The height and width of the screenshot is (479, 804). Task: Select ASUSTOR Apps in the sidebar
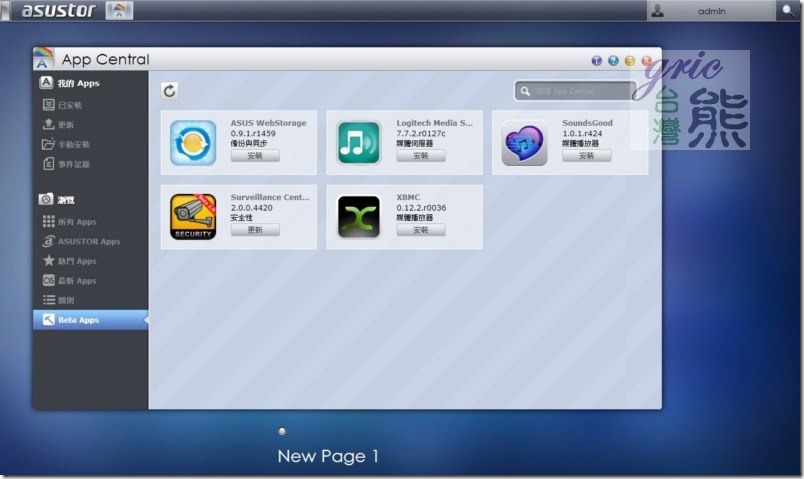90,241
